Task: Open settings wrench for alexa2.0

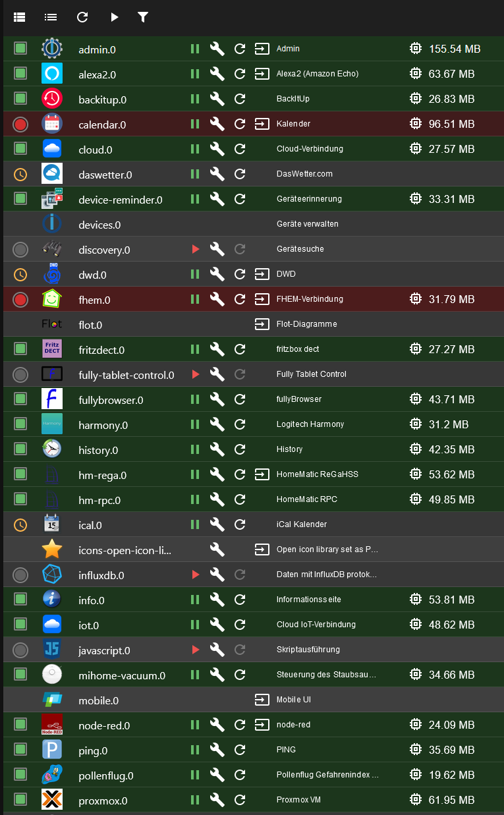Action: (217, 74)
